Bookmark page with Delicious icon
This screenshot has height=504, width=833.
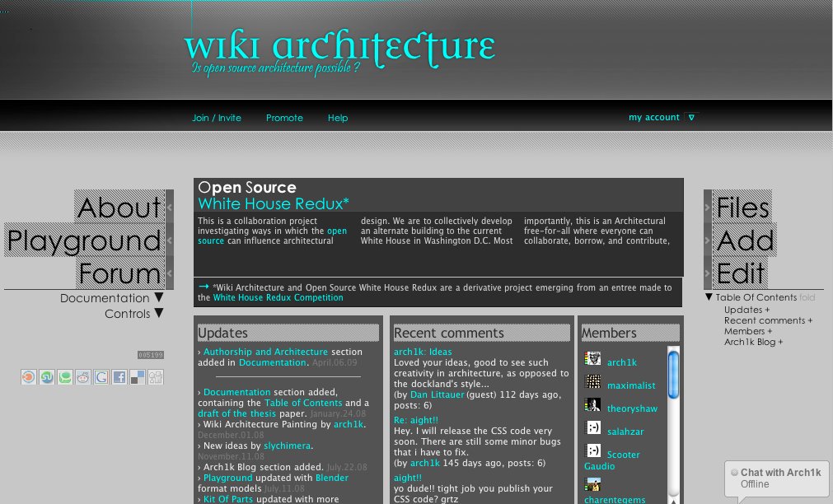tap(138, 377)
